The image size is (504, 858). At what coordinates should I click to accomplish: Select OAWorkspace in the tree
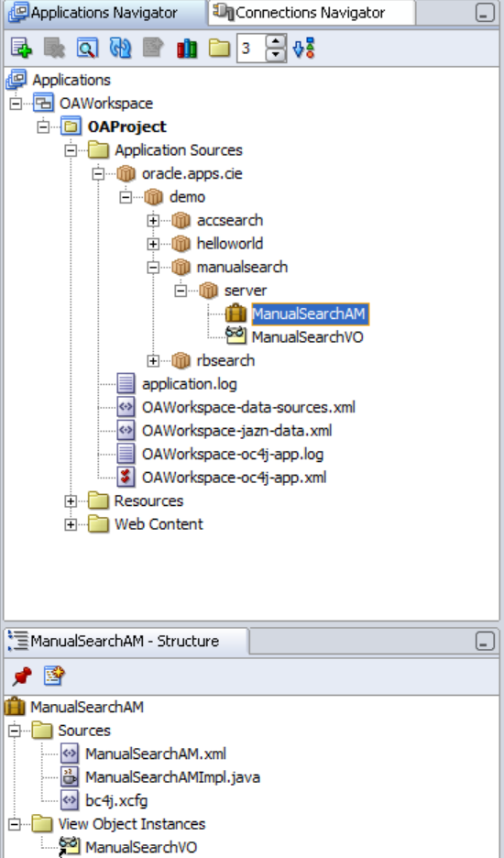(106, 103)
